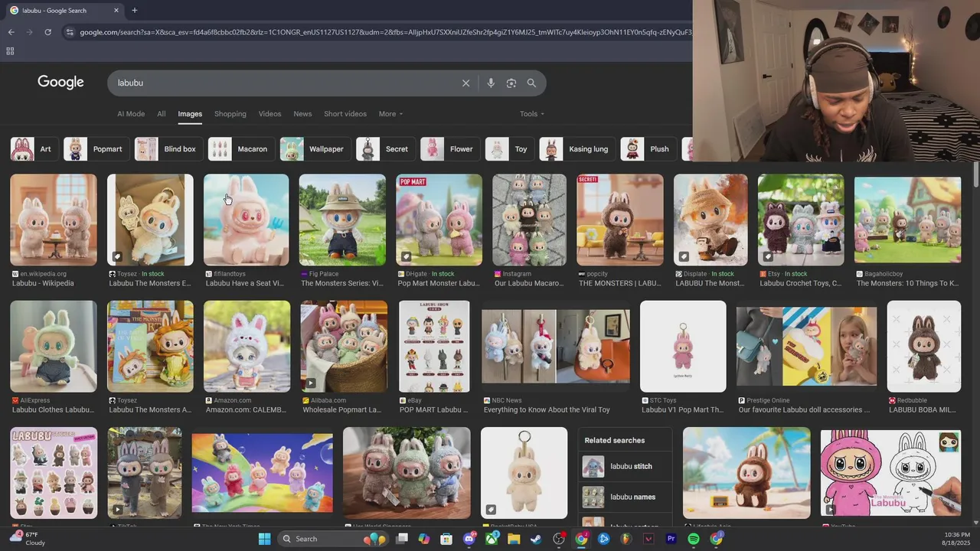Open the related search labubu names

click(625, 497)
